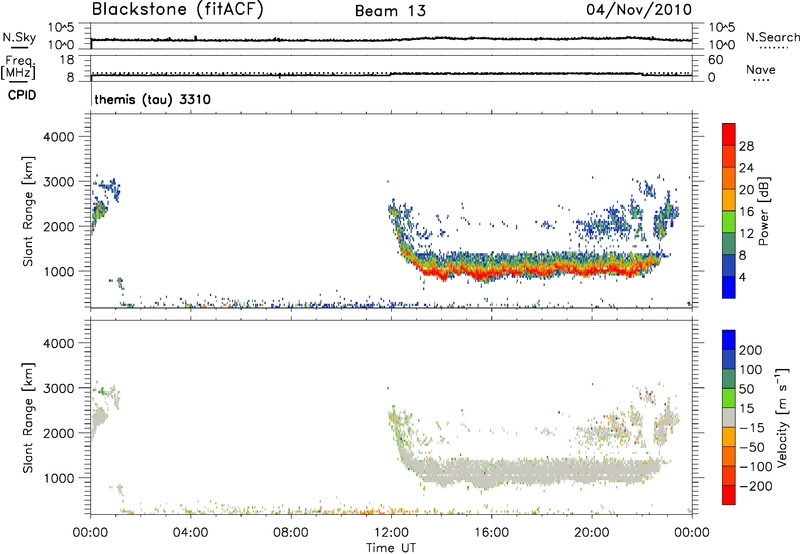
Task: Click the "Beam 13" label
Action: click(x=390, y=11)
